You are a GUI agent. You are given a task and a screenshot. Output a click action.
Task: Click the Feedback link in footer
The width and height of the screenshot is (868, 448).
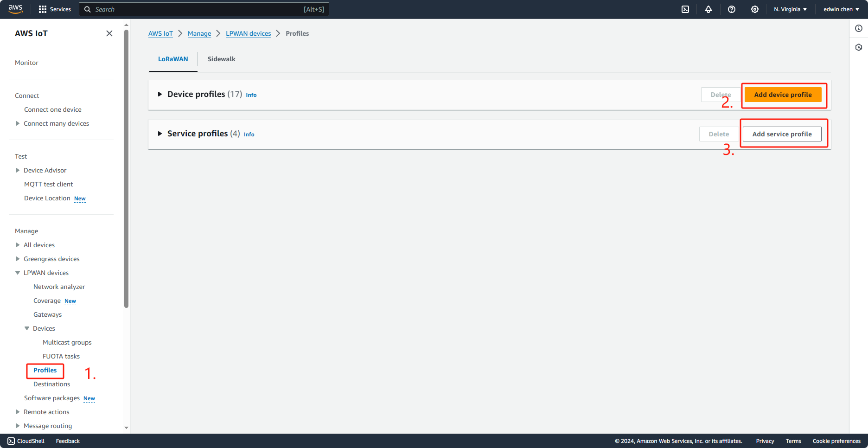tap(68, 441)
